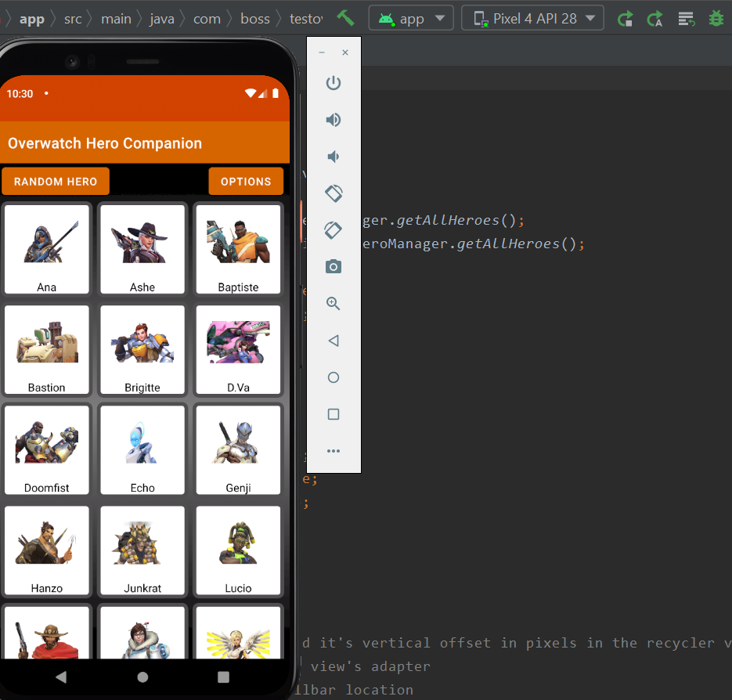
Task: Close the emulator toolbar window
Action: [345, 52]
